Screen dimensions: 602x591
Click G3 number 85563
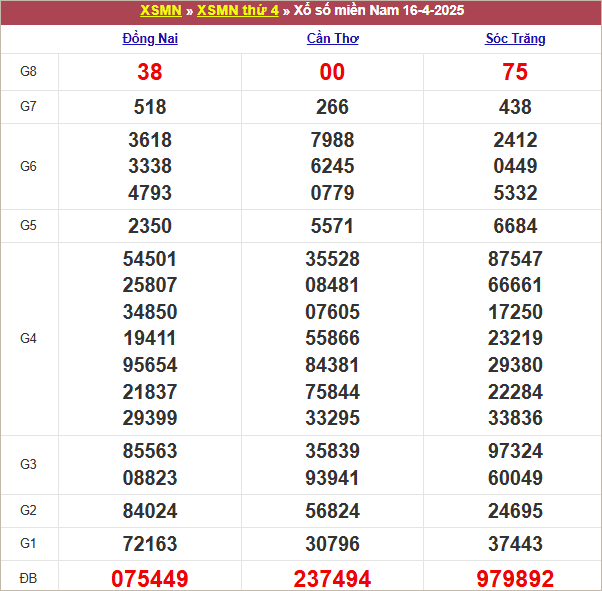[150, 451]
